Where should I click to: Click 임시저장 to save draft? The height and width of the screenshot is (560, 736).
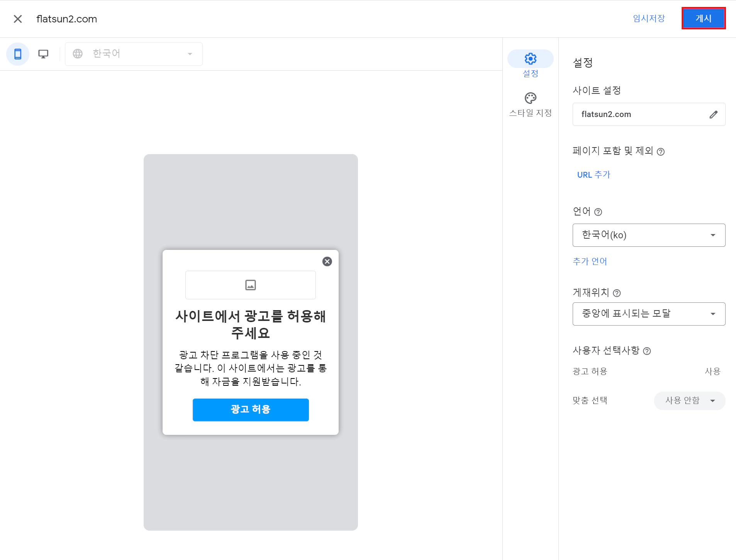tap(649, 19)
